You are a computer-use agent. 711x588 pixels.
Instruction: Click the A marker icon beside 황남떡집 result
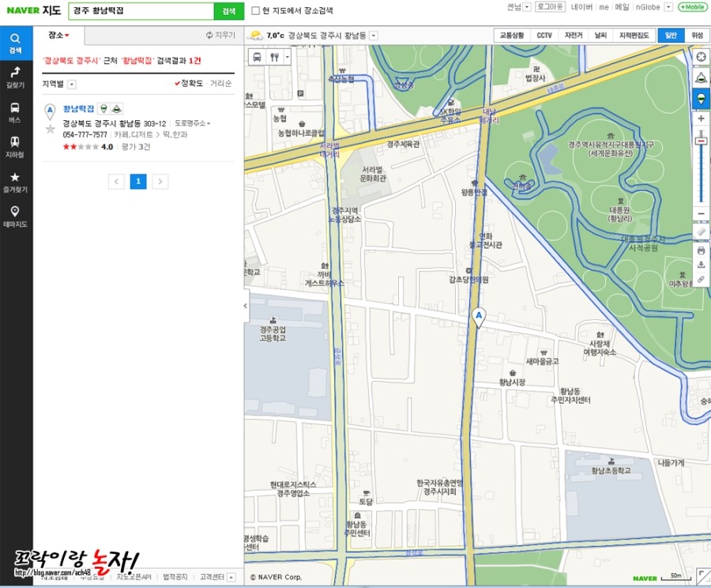(50, 111)
